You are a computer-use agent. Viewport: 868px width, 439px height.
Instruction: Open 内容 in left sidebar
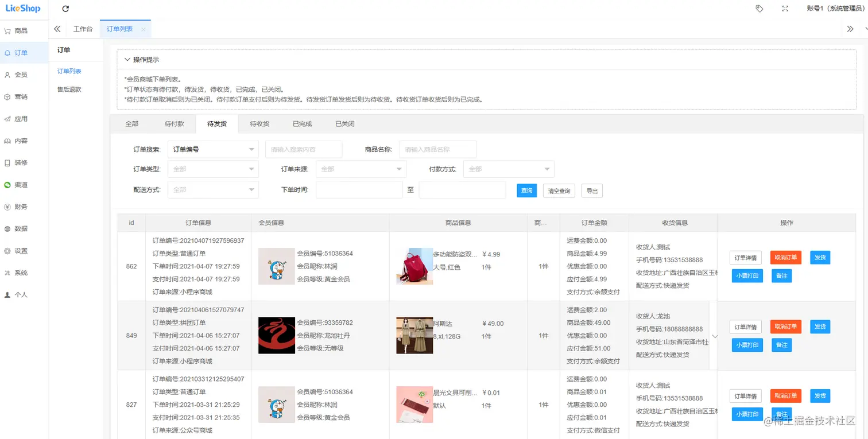(x=24, y=141)
